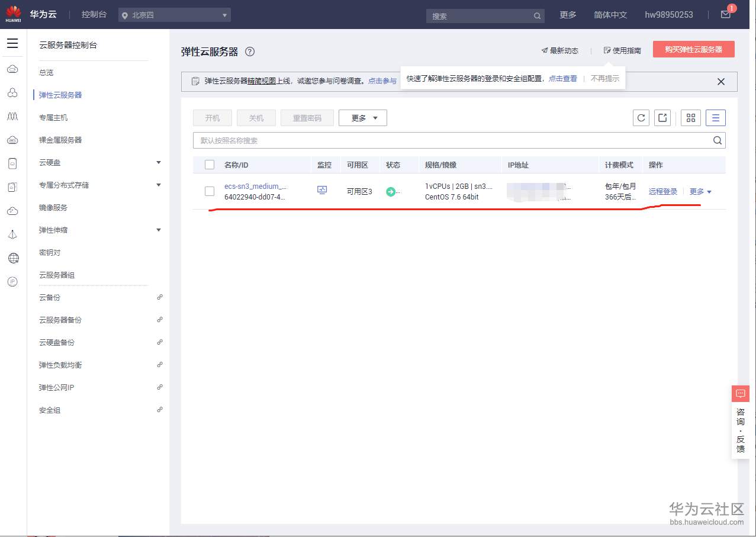The width and height of the screenshot is (756, 537).
Task: Open the 简体中文 language menu
Action: pyautogui.click(x=610, y=15)
